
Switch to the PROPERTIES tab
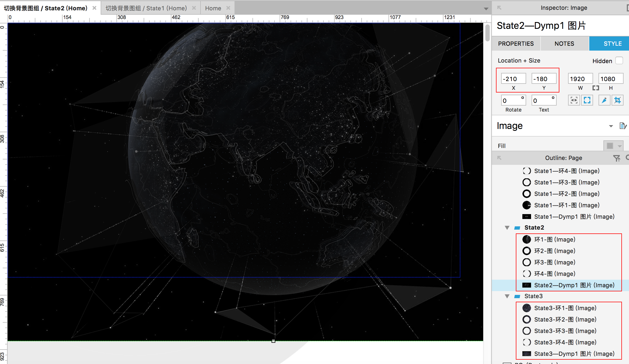(x=516, y=44)
